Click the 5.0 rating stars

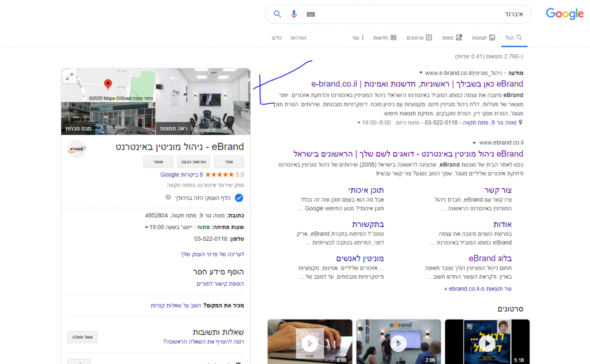(x=220, y=175)
